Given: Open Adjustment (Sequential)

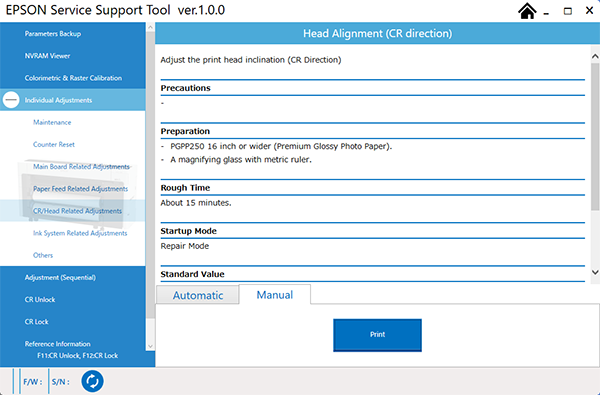Looking at the screenshot, I should pyautogui.click(x=60, y=277).
